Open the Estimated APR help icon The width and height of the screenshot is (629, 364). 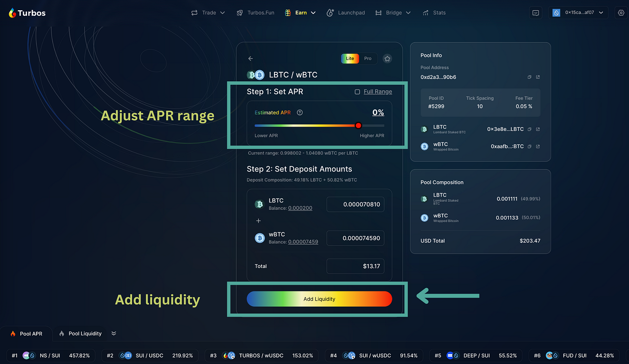pos(300,113)
